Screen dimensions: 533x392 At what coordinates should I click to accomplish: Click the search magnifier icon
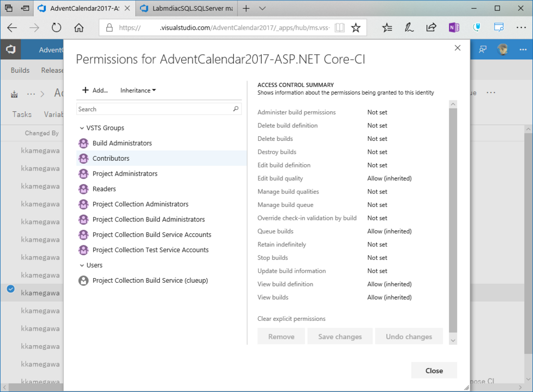click(x=236, y=109)
